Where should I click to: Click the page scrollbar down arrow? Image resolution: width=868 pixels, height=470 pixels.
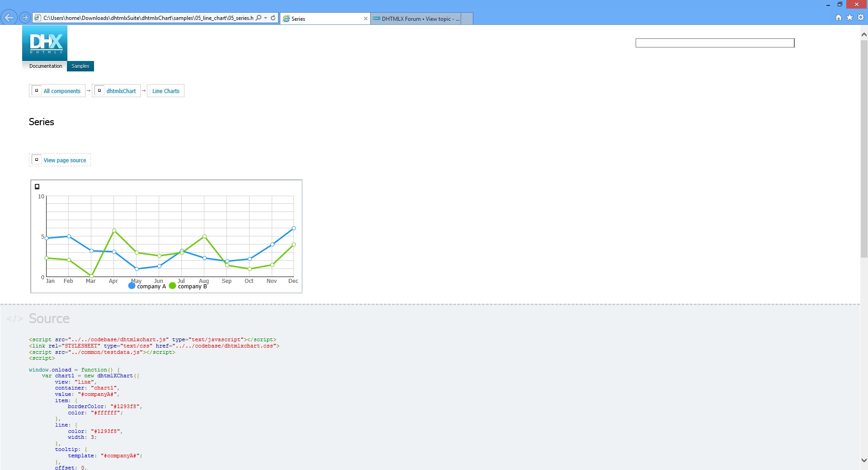pyautogui.click(x=864, y=461)
